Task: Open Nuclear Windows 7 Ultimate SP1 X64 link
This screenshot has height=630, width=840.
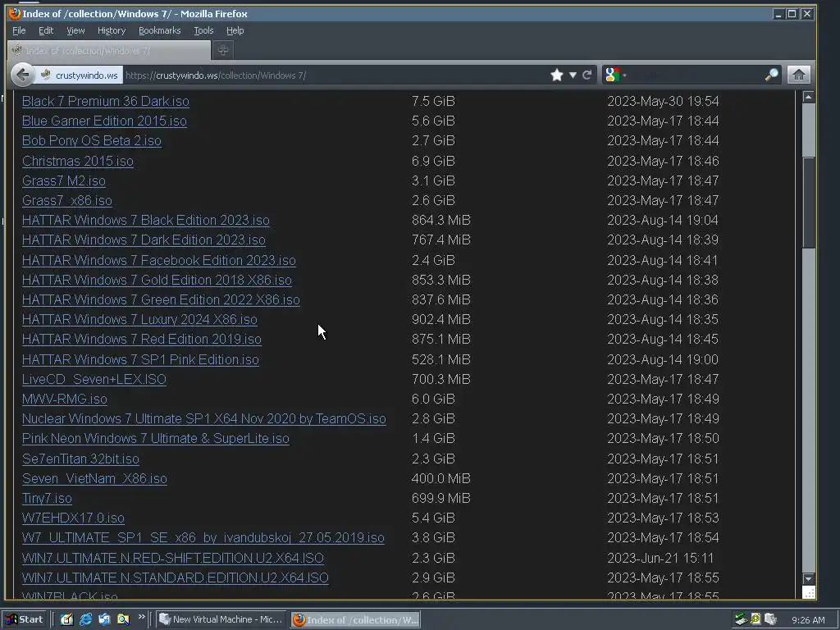Action: click(204, 419)
